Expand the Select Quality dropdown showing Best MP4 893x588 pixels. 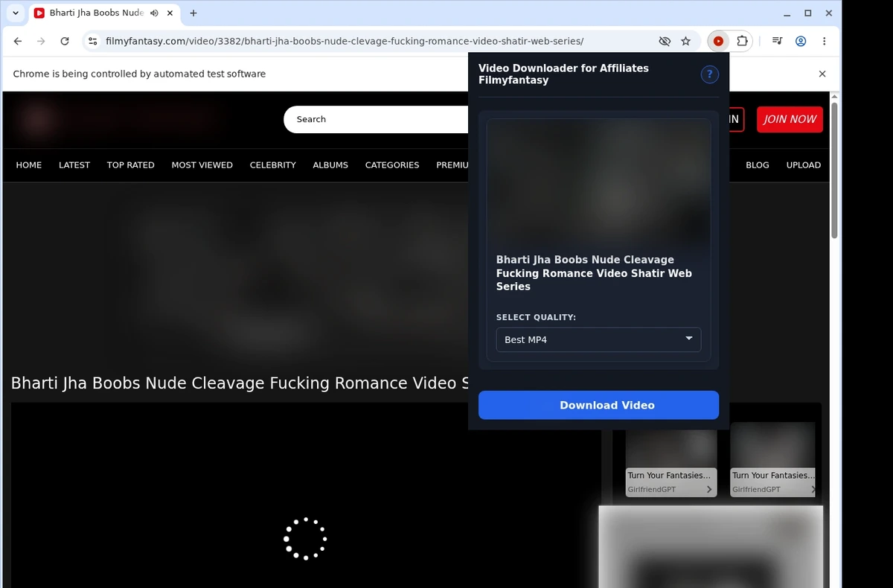point(598,339)
